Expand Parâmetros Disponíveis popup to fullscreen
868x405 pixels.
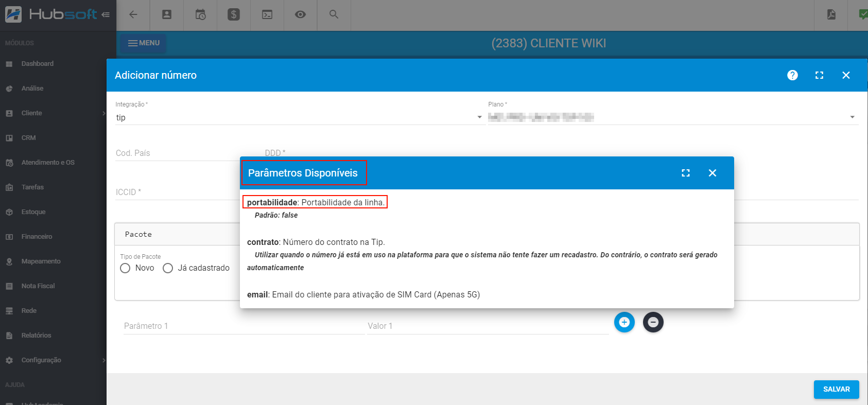pos(686,173)
